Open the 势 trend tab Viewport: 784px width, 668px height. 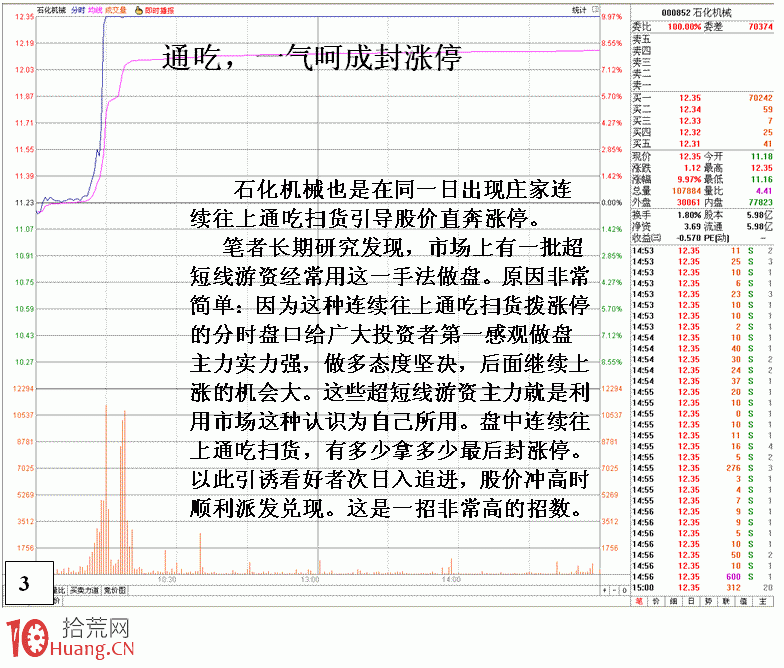709,601
